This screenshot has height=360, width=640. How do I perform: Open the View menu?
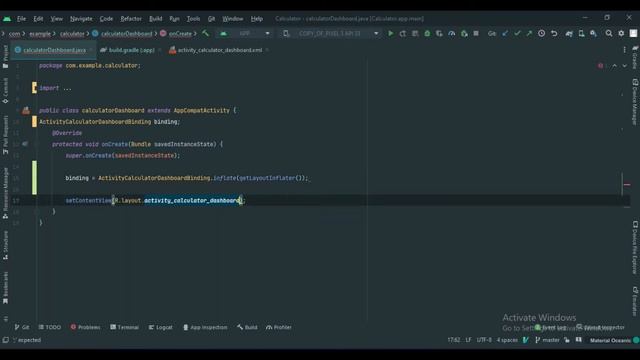coord(56,19)
